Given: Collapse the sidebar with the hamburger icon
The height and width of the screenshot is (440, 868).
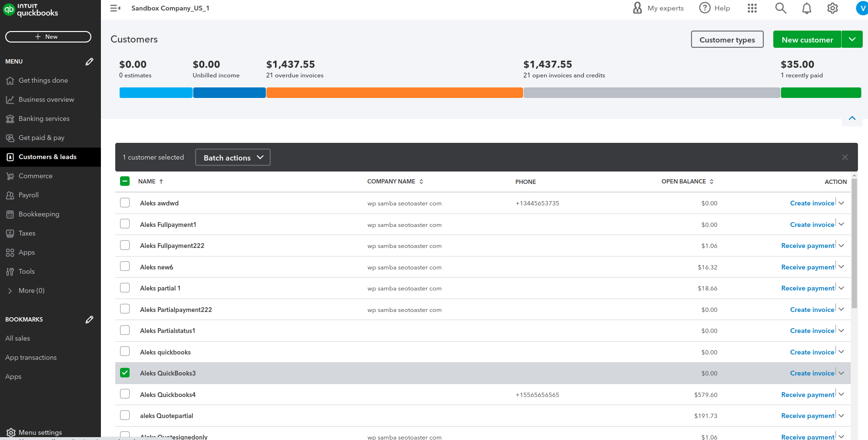Looking at the screenshot, I should [x=115, y=8].
